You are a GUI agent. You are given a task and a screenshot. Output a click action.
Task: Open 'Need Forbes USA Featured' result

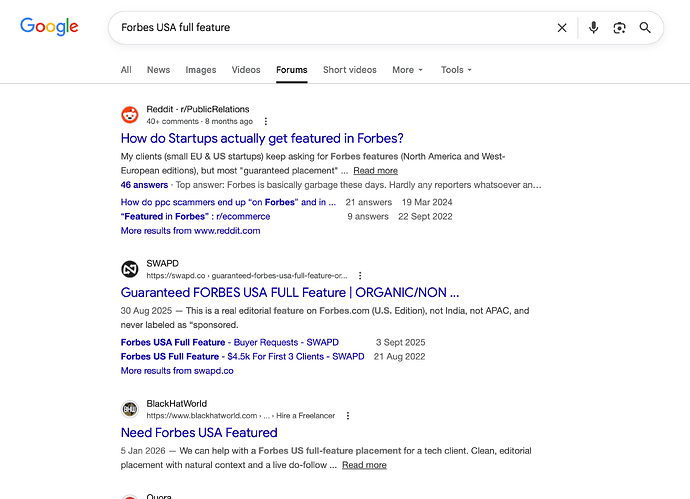(199, 433)
